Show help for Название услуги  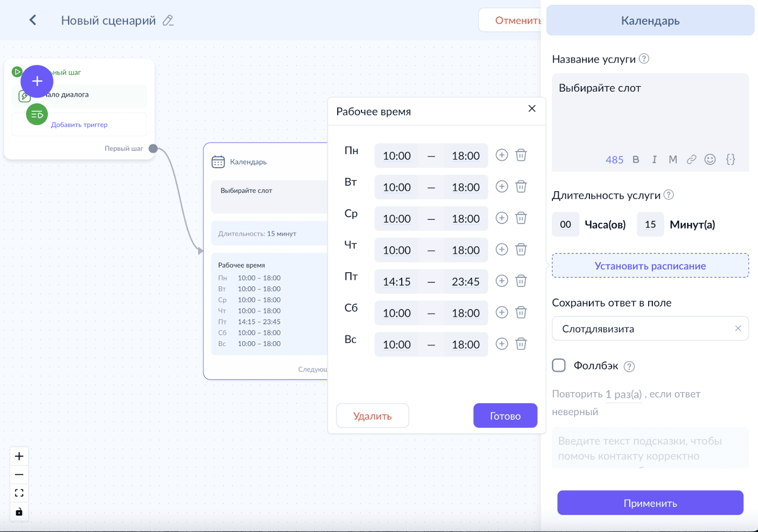coord(644,59)
